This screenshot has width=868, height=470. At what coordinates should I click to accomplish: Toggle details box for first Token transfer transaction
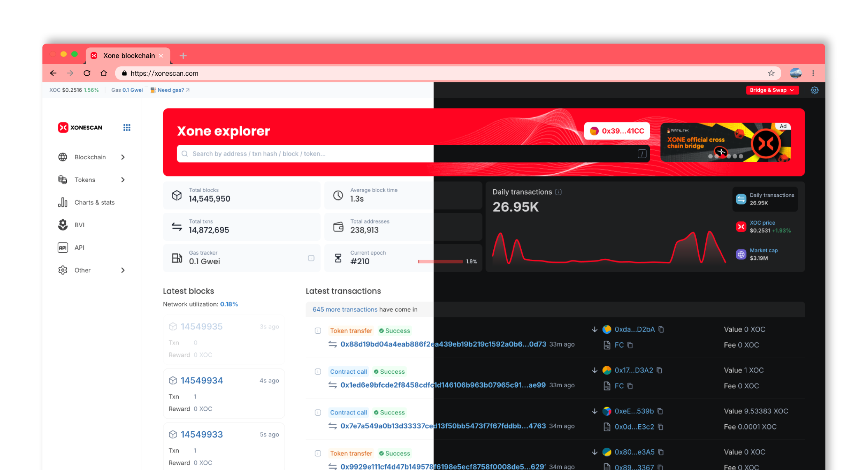(x=318, y=331)
